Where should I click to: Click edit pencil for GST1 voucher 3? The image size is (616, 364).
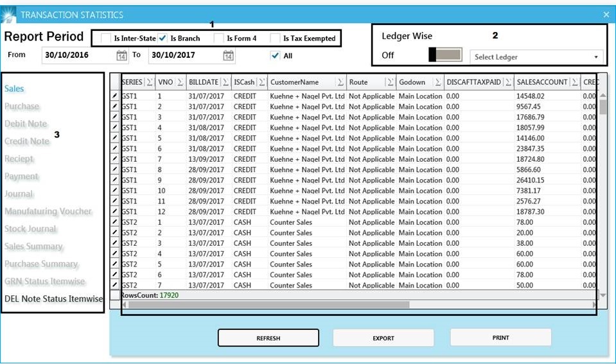point(115,117)
